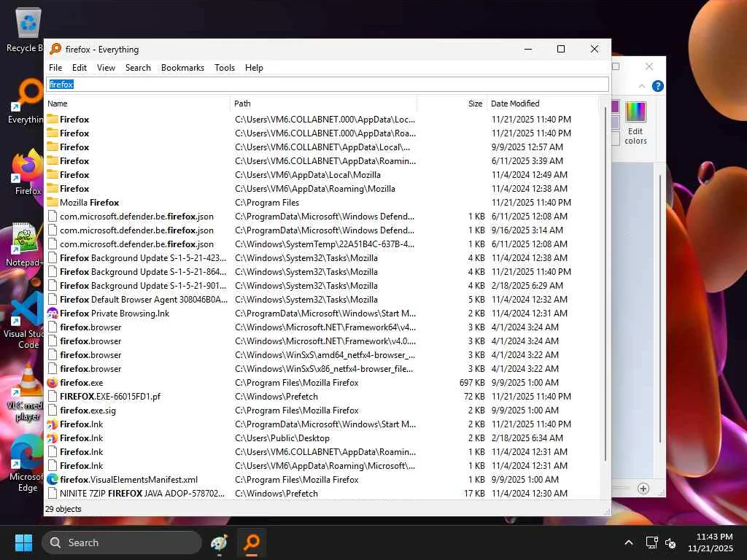Click the C:\Program Files path of Mozilla Firefox

tap(267, 203)
